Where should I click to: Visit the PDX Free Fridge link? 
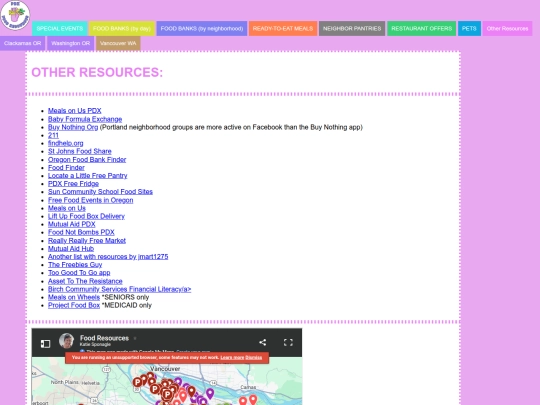coord(73,184)
